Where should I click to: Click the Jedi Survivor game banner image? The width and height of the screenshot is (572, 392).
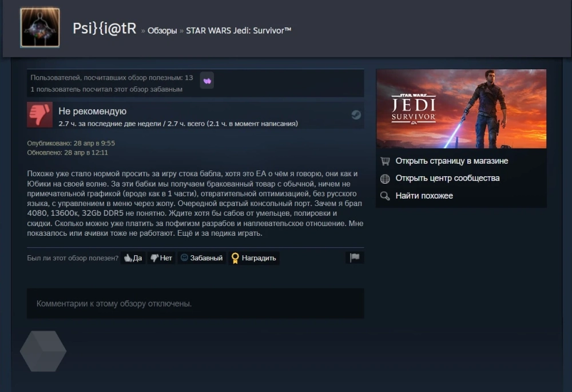point(461,109)
